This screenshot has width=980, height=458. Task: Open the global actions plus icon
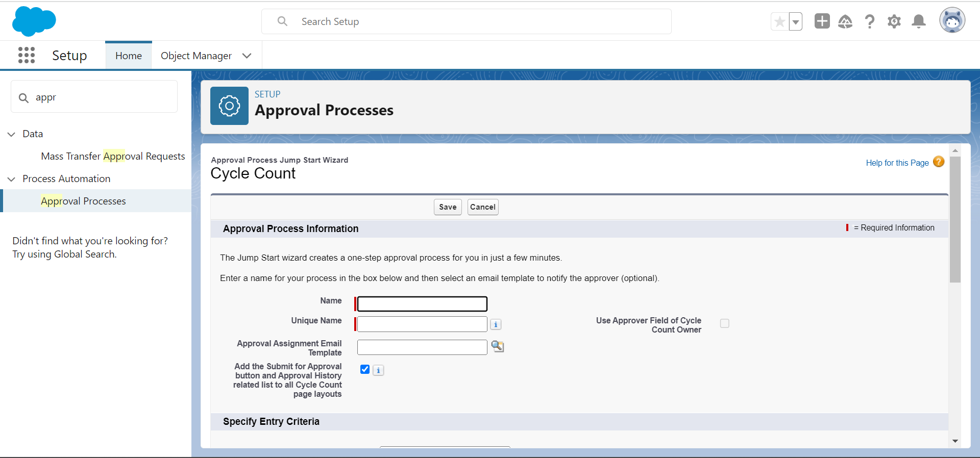822,21
